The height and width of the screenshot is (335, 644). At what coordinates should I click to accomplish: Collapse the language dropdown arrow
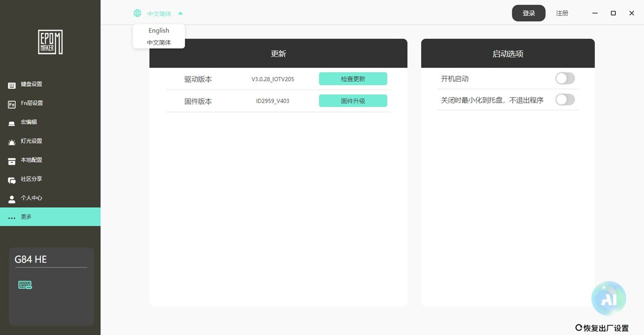click(x=181, y=14)
